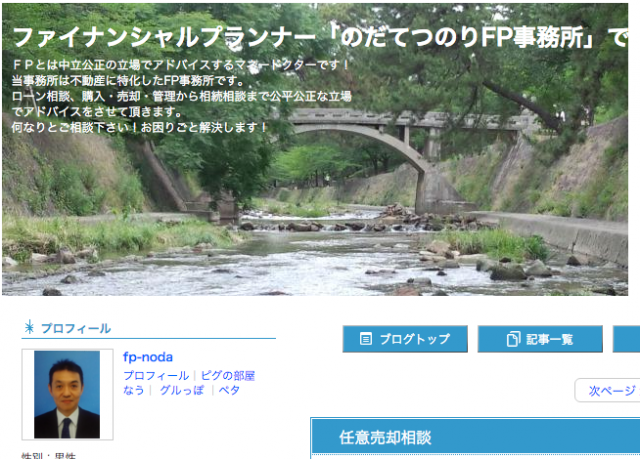Open the fp-noda profile photo
640x459 pixels.
point(67,394)
